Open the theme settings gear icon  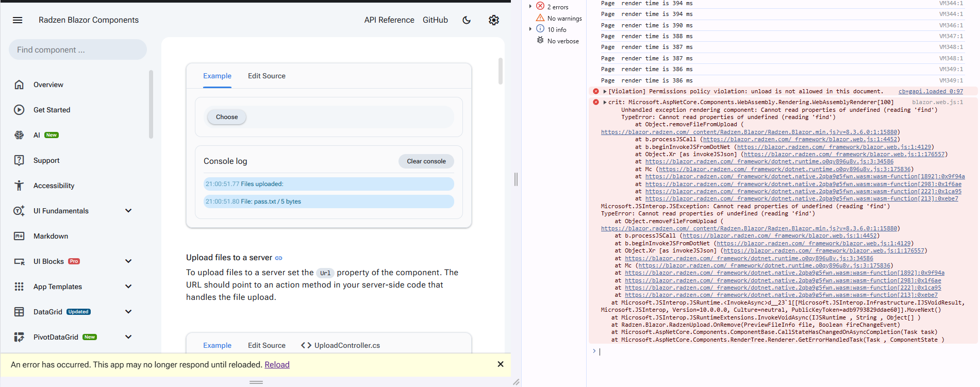tap(494, 20)
